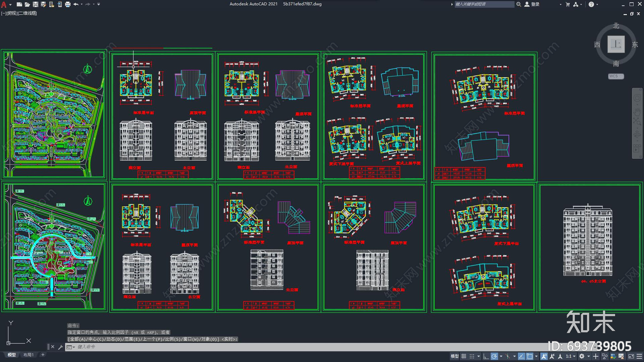This screenshot has height=362, width=644.
Task: Click the WCS coordinate system button
Action: (615, 76)
